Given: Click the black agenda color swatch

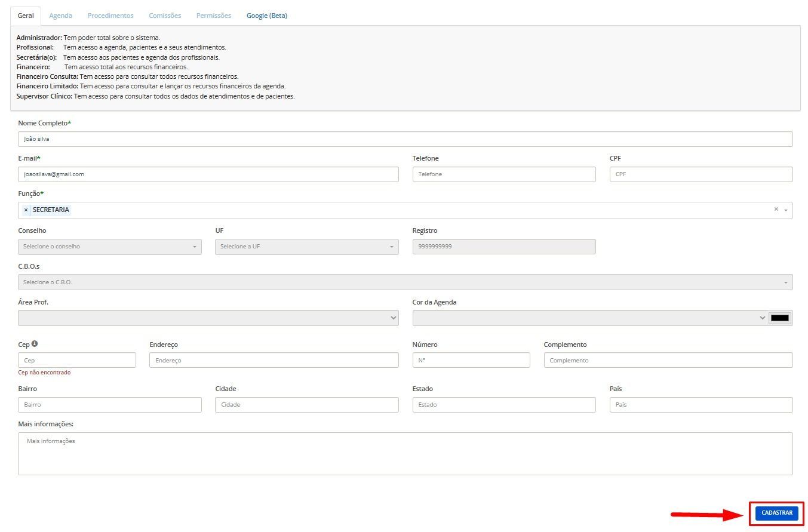Looking at the screenshot, I should [x=780, y=318].
